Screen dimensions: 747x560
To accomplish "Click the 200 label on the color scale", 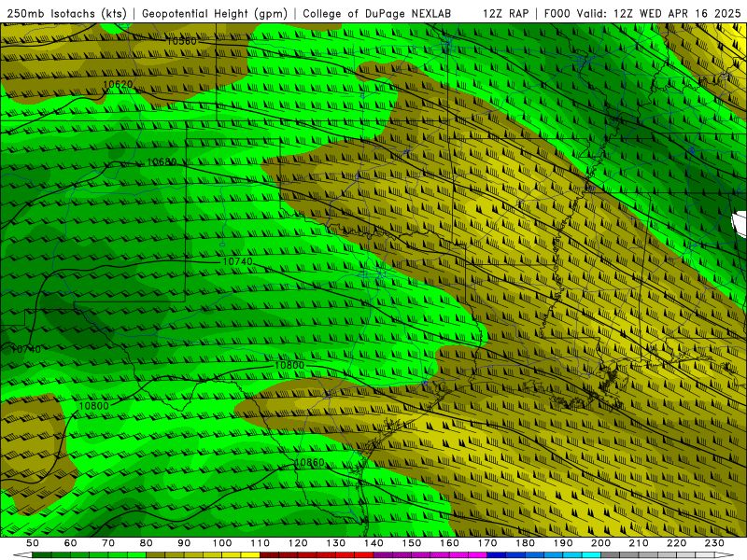I will 600,543.
